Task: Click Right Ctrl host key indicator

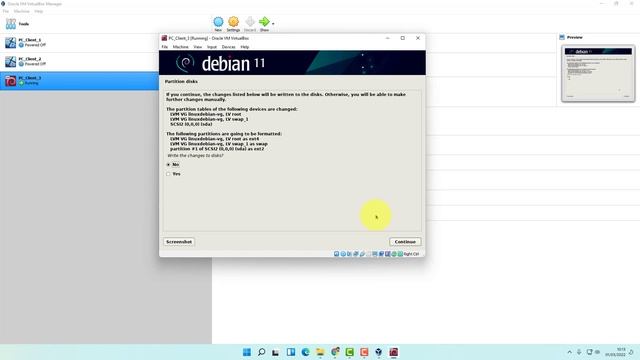Action: [411, 254]
